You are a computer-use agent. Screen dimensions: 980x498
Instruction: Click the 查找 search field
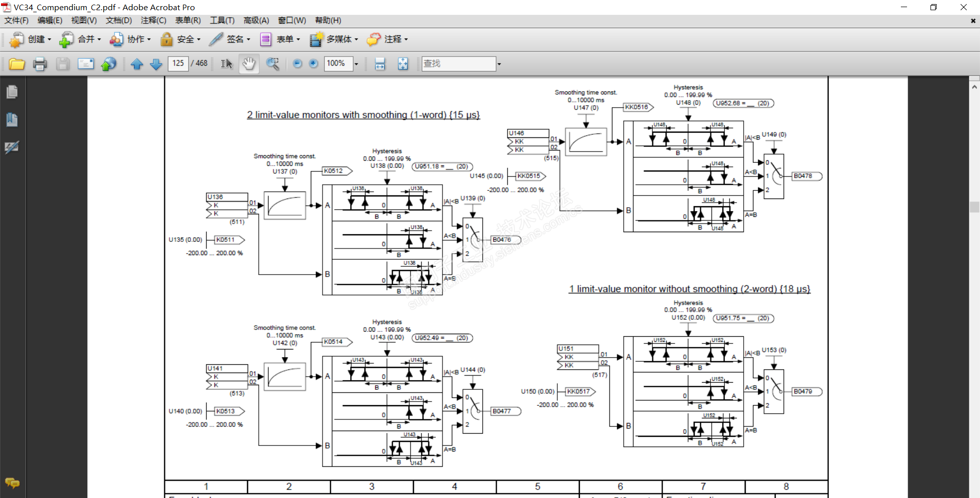pos(458,64)
